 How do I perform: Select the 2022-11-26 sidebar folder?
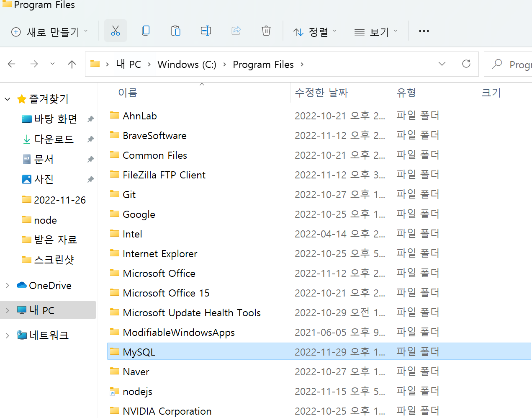[x=59, y=200]
